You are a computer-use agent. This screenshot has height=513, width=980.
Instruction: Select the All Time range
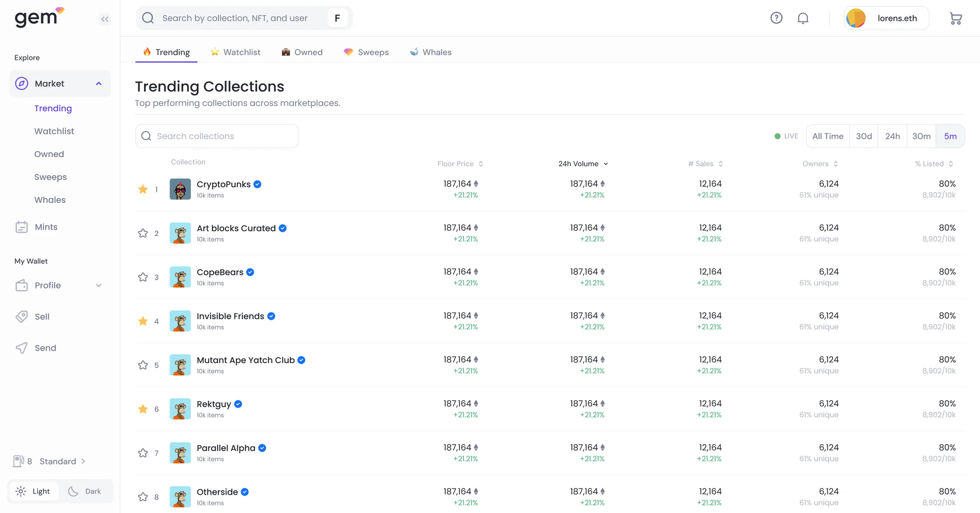[828, 136]
